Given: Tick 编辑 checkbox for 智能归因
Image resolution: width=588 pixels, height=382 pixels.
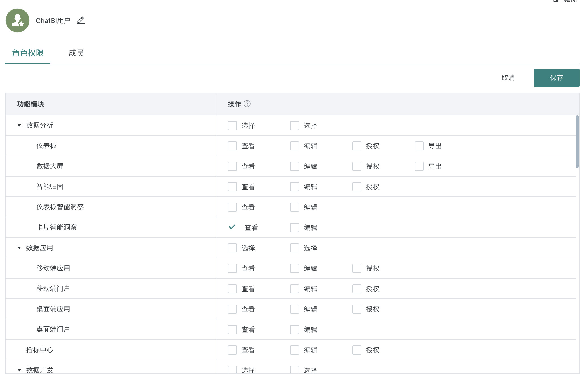Looking at the screenshot, I should click(294, 187).
